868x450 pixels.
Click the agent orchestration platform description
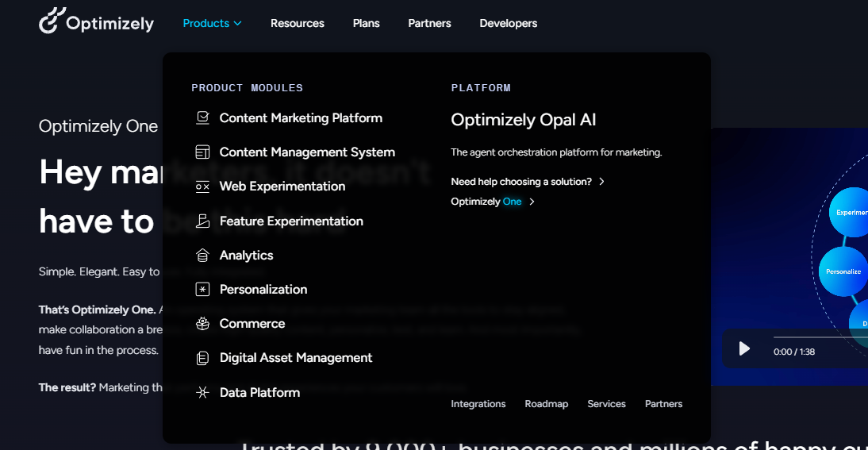[x=556, y=152]
